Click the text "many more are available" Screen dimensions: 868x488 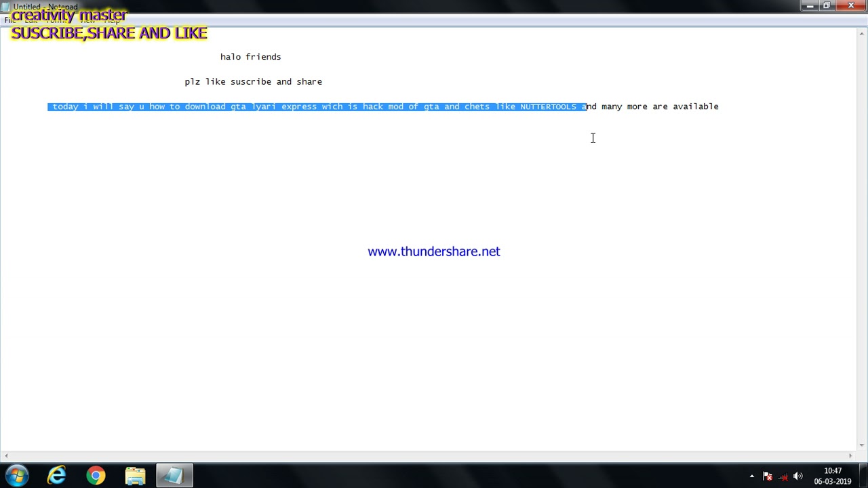pyautogui.click(x=660, y=106)
